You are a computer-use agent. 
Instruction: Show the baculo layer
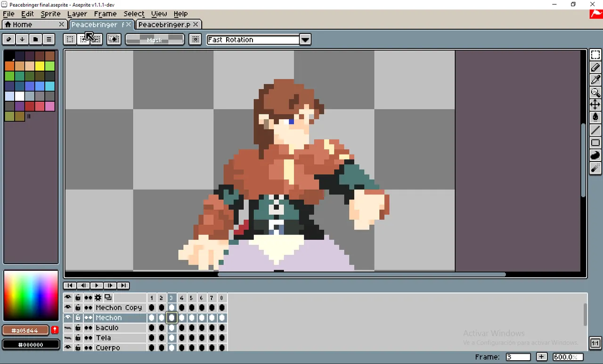[x=68, y=328]
